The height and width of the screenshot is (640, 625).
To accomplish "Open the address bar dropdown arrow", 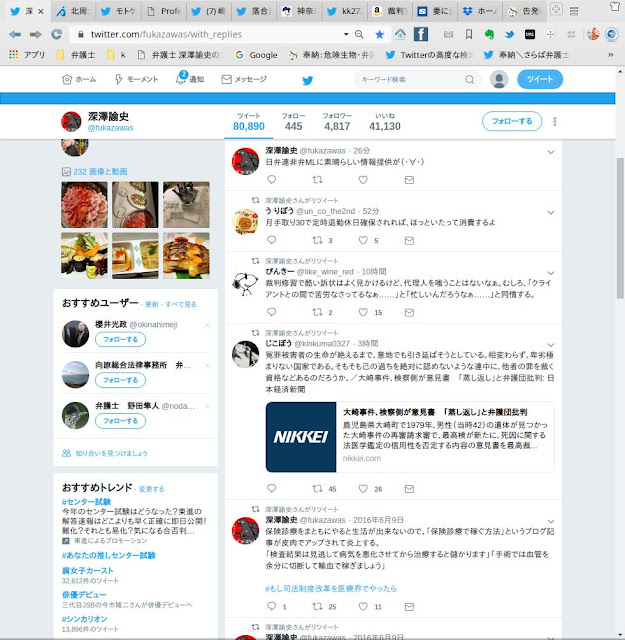I will coord(346,34).
